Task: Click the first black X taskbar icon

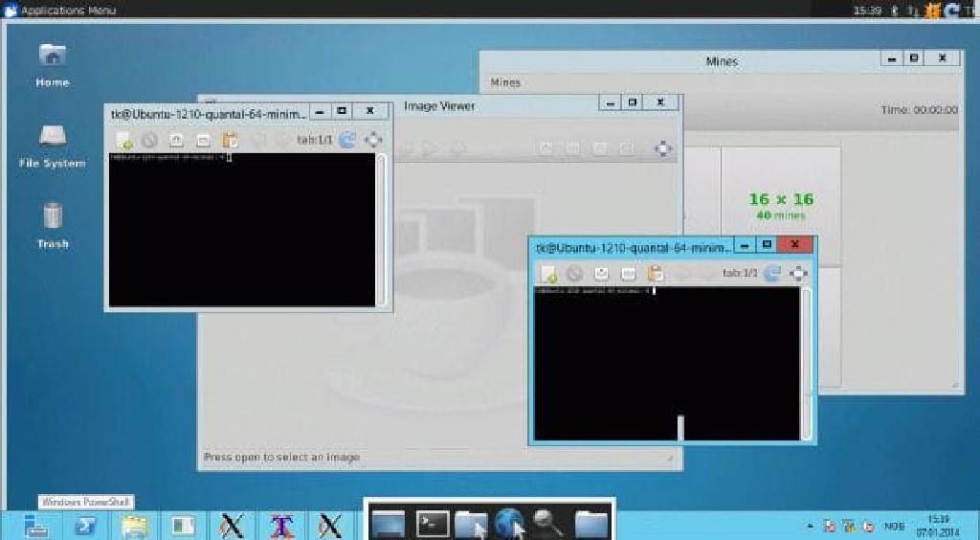Action: (232, 527)
